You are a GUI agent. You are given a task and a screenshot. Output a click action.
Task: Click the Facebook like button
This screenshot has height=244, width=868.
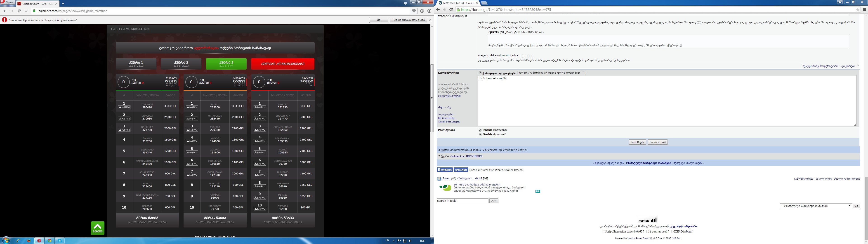click(444, 170)
